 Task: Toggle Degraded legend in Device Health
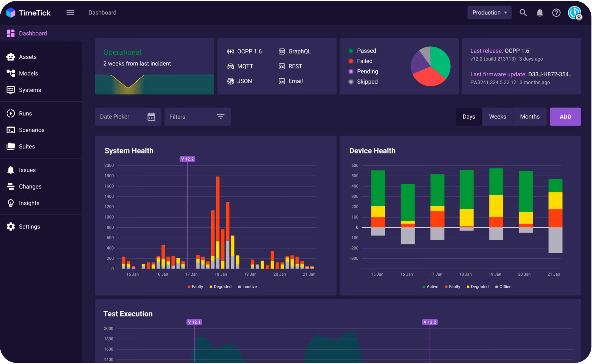[x=478, y=287]
